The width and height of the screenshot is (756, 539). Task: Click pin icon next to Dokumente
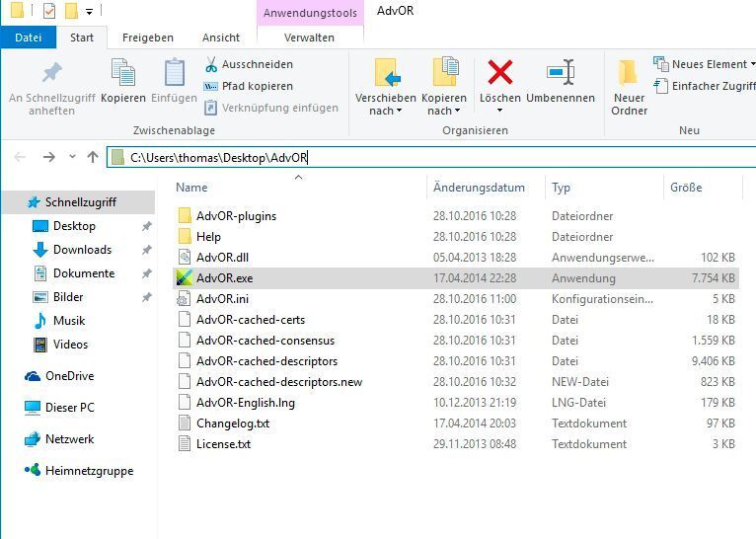[147, 273]
